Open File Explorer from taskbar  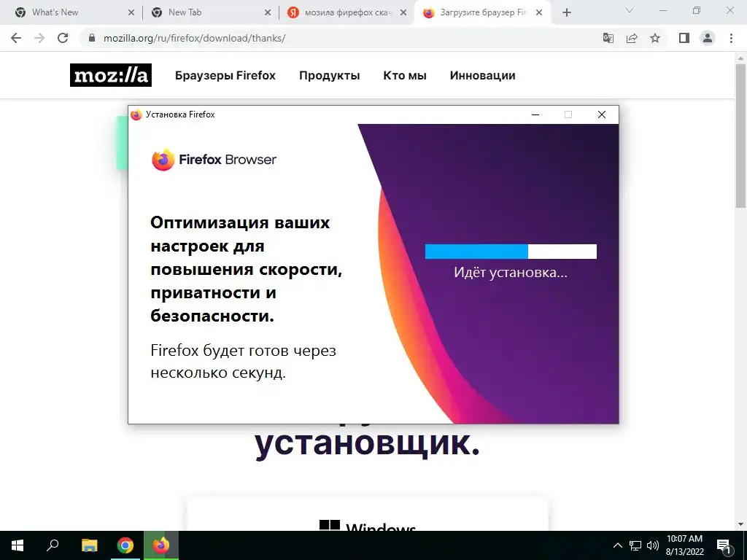[x=89, y=545]
